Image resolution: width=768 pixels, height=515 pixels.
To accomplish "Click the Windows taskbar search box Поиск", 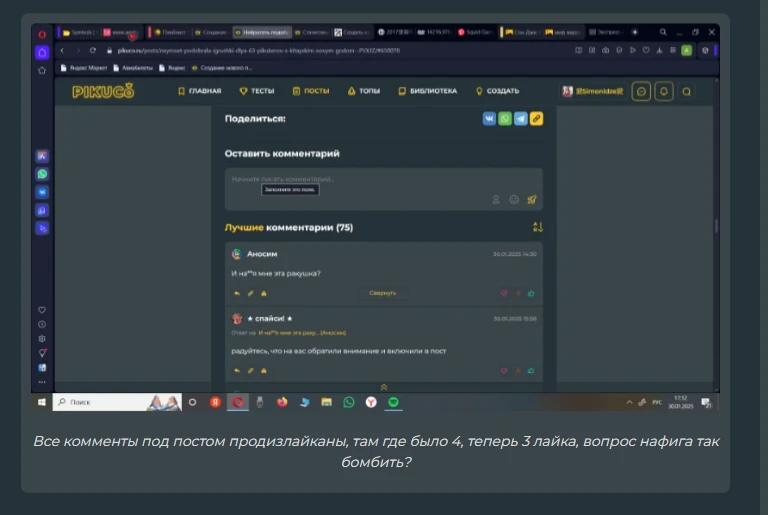I will tap(117, 402).
